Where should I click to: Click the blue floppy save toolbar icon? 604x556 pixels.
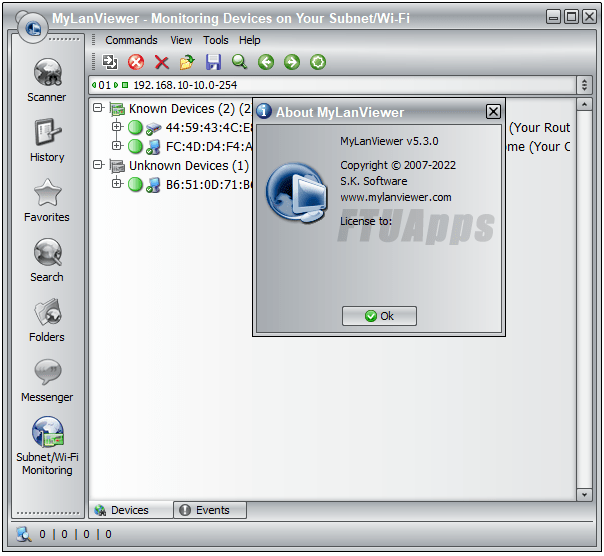[x=213, y=62]
